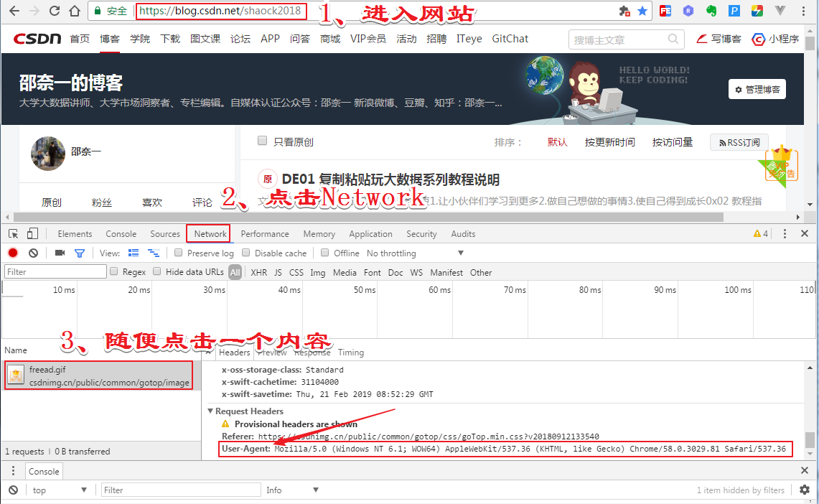
Task: Toggle Hide data URLs checkbox
Action: coord(156,271)
